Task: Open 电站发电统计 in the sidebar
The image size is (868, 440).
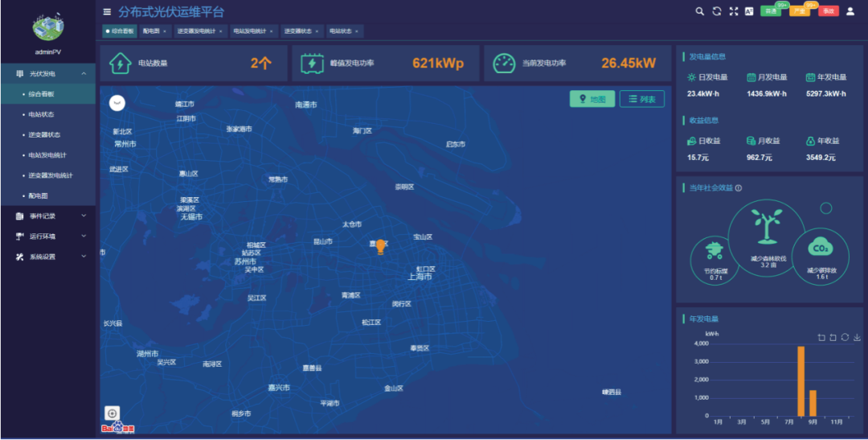Action: point(48,155)
